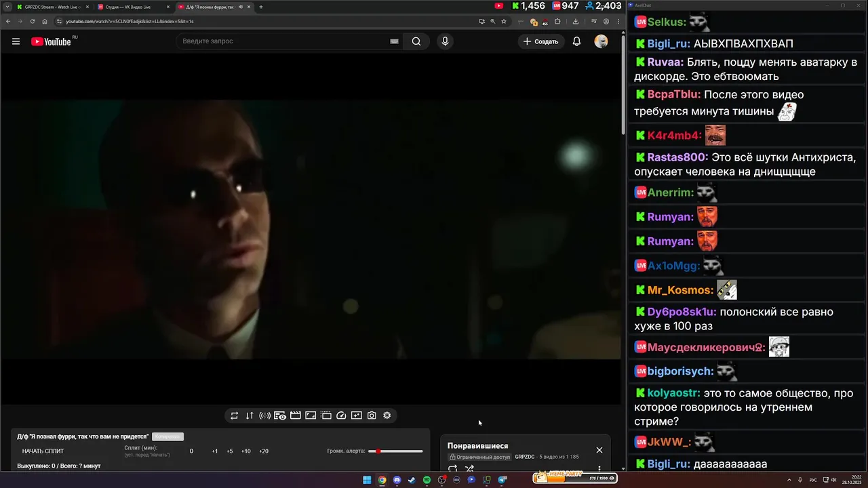Reload the page in the browser
This screenshot has width=868, height=488.
[32, 21]
